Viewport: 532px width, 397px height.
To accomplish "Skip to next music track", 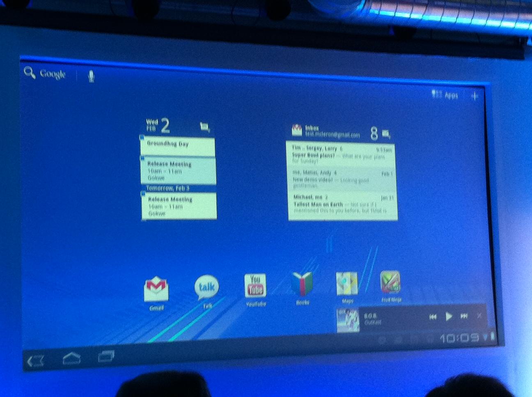I will click(x=464, y=316).
